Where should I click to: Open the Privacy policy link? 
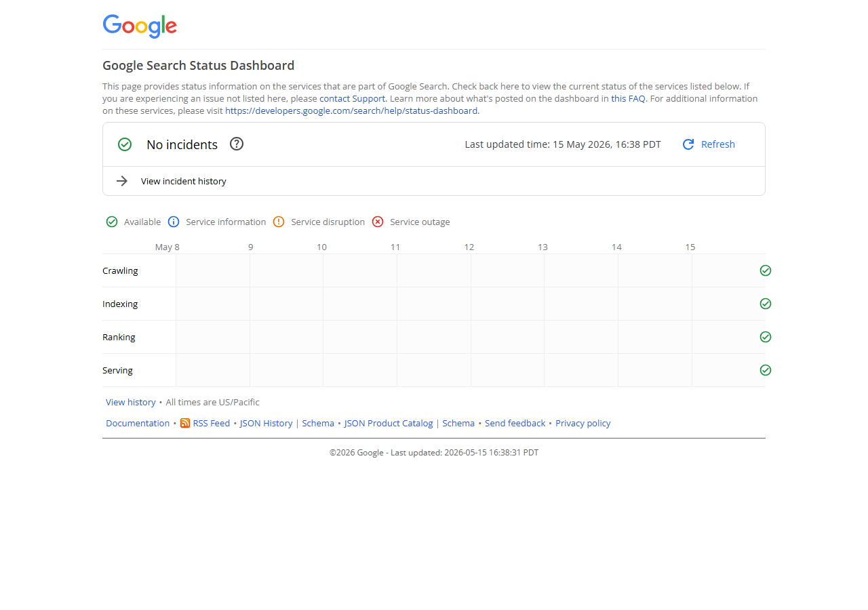[583, 423]
